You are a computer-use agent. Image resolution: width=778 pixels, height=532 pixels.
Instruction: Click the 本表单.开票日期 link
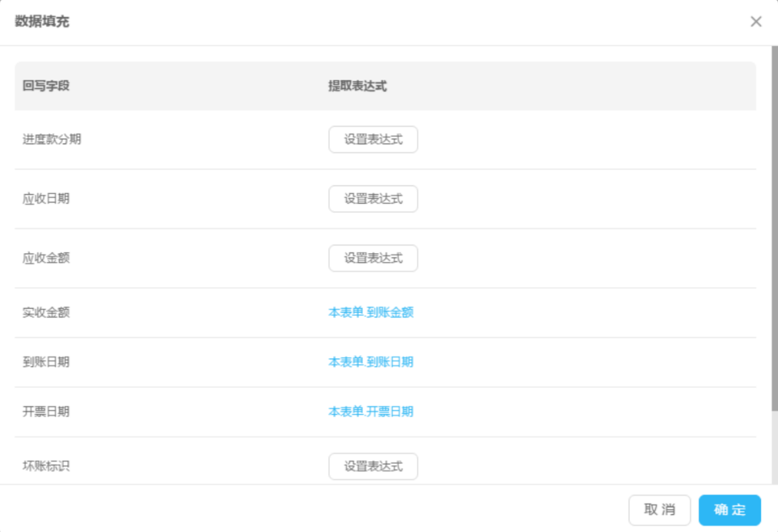pyautogui.click(x=371, y=412)
